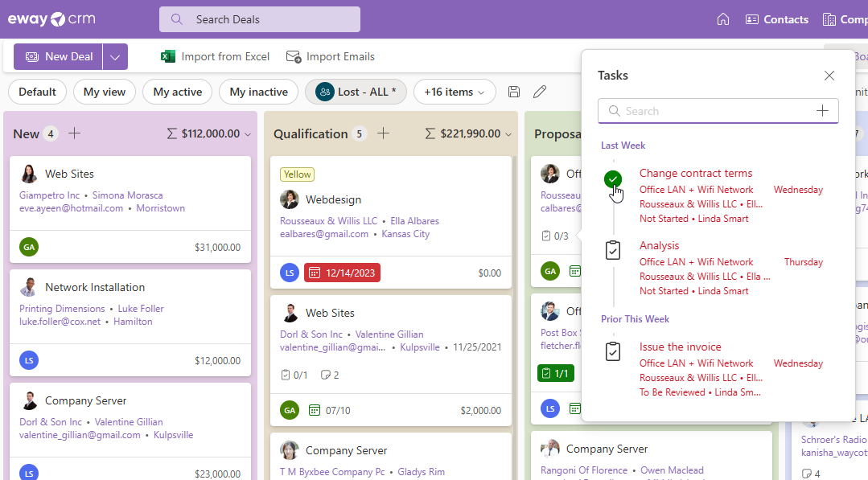
Task: Click the LS avatar on Webdesign card
Action: [x=290, y=273]
